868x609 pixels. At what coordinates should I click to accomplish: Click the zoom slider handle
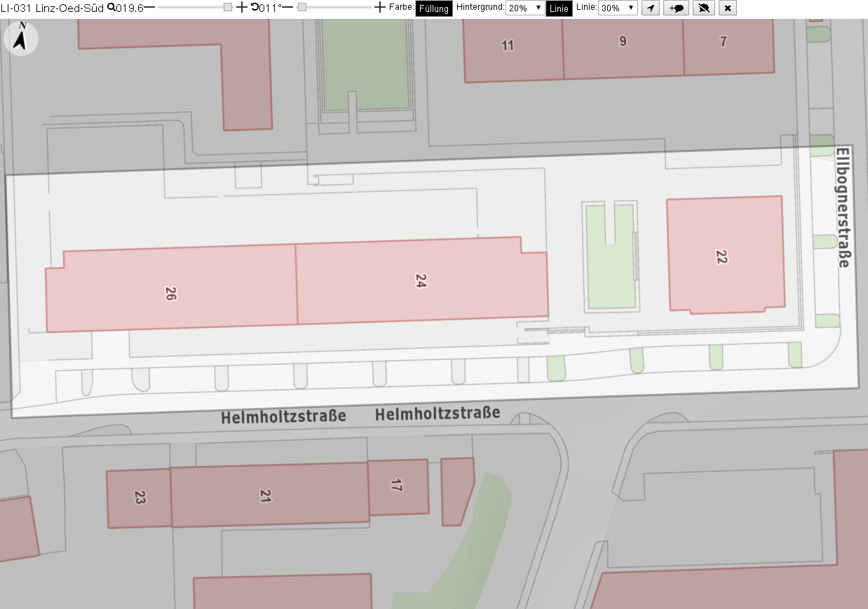click(228, 7)
